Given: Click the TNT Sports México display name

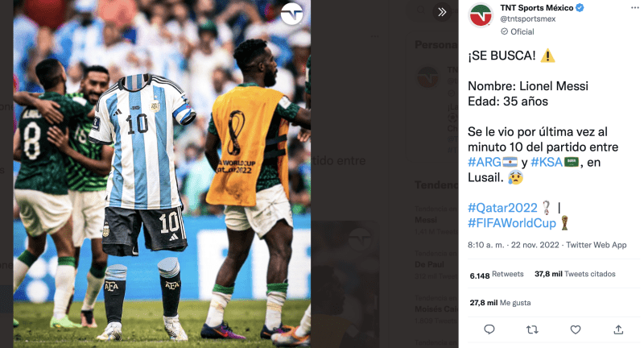Looking at the screenshot, I should pyautogui.click(x=537, y=8).
